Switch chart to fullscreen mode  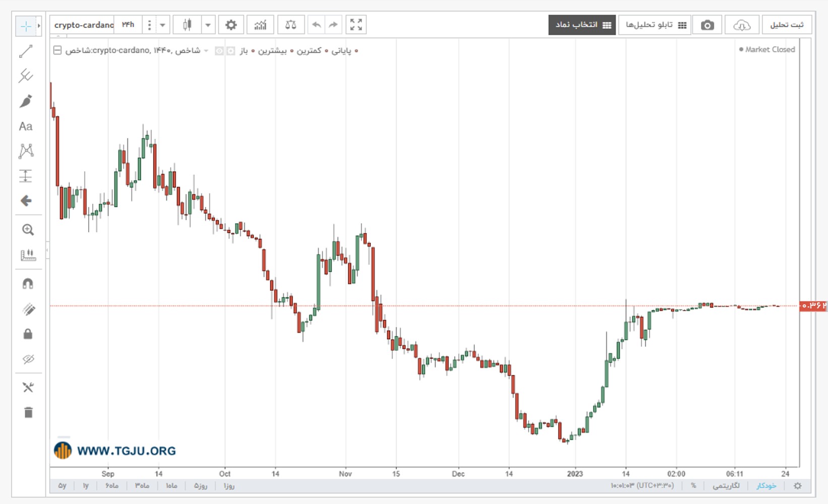pyautogui.click(x=356, y=25)
